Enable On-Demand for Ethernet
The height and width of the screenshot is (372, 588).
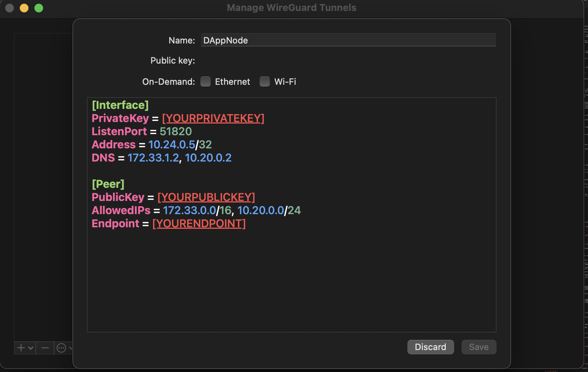[206, 81]
